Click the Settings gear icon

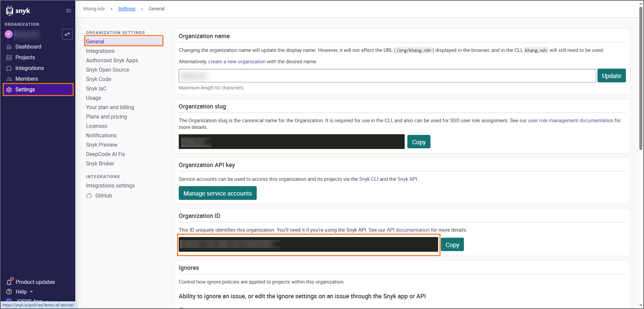(x=9, y=90)
